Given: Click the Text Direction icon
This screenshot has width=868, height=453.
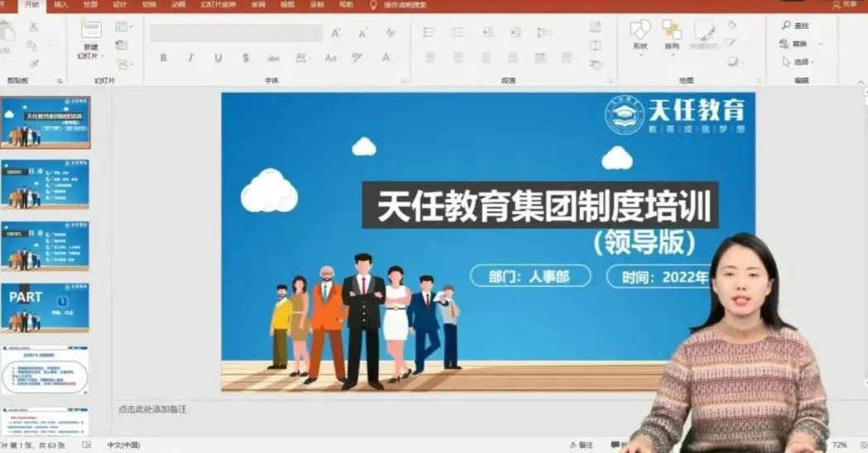Looking at the screenshot, I should (x=596, y=26).
